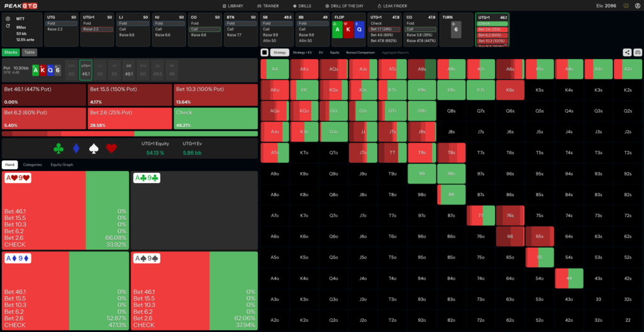Select SB Allin 50 action

[x=275, y=41]
